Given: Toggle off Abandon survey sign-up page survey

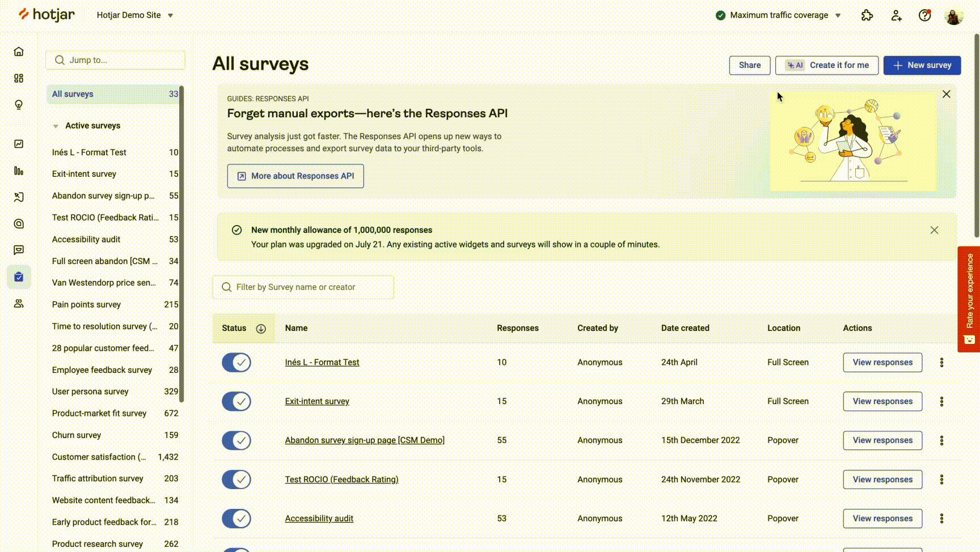Looking at the screenshot, I should pos(236,440).
